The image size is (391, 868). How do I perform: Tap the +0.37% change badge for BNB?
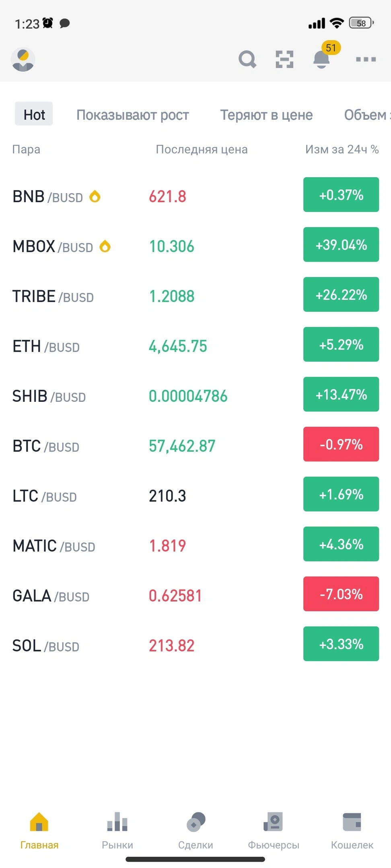tap(341, 194)
